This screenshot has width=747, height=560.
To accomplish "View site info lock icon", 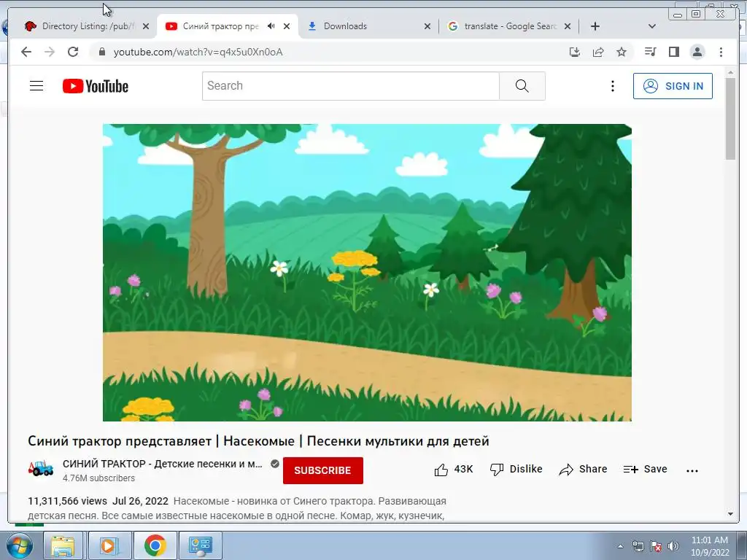I will point(101,52).
